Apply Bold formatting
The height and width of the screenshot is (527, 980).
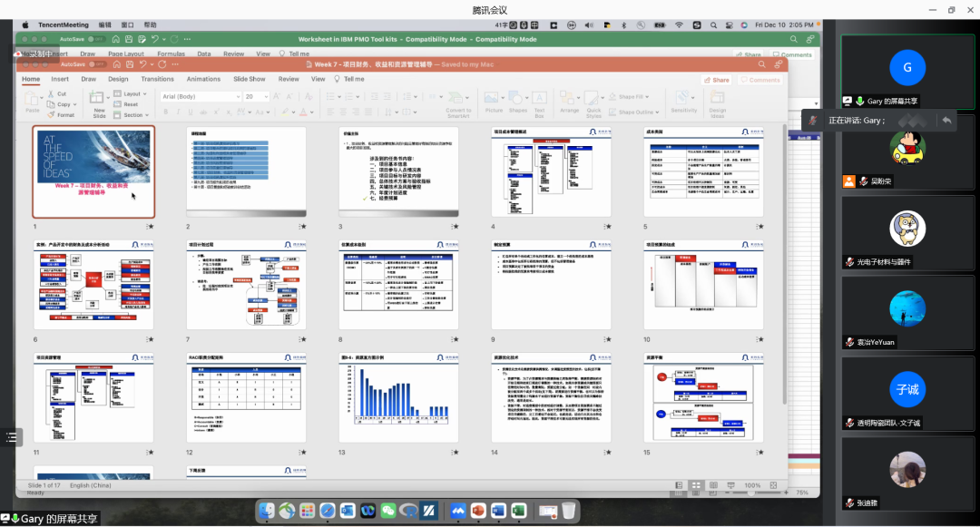(166, 112)
